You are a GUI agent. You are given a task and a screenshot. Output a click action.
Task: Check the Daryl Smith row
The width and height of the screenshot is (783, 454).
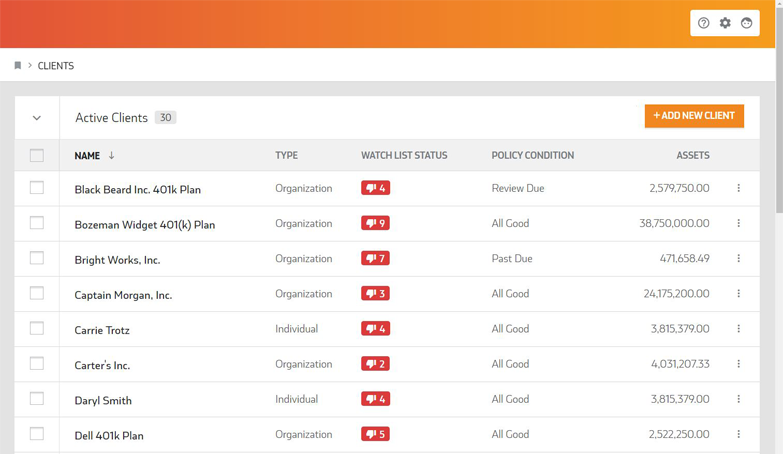click(37, 399)
